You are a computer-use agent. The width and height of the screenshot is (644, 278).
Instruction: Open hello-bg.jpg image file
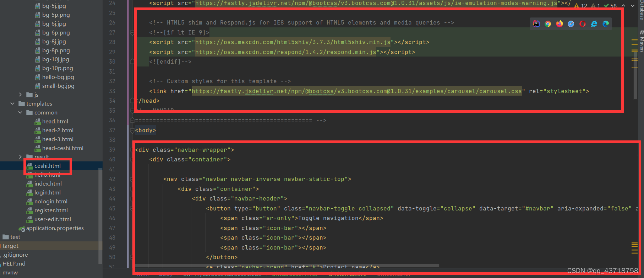(58, 77)
